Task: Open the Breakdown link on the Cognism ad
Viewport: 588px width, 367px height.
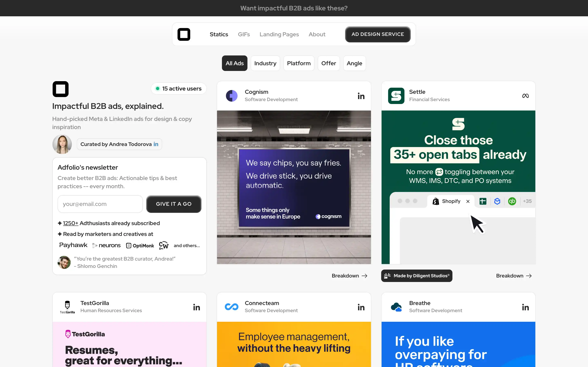Action: pyautogui.click(x=349, y=276)
